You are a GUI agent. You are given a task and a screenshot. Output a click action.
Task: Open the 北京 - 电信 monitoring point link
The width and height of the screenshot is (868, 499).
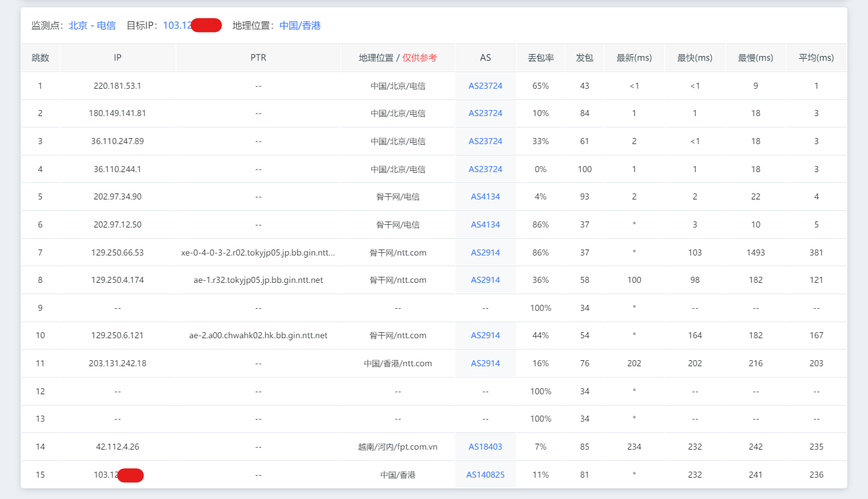tap(92, 25)
